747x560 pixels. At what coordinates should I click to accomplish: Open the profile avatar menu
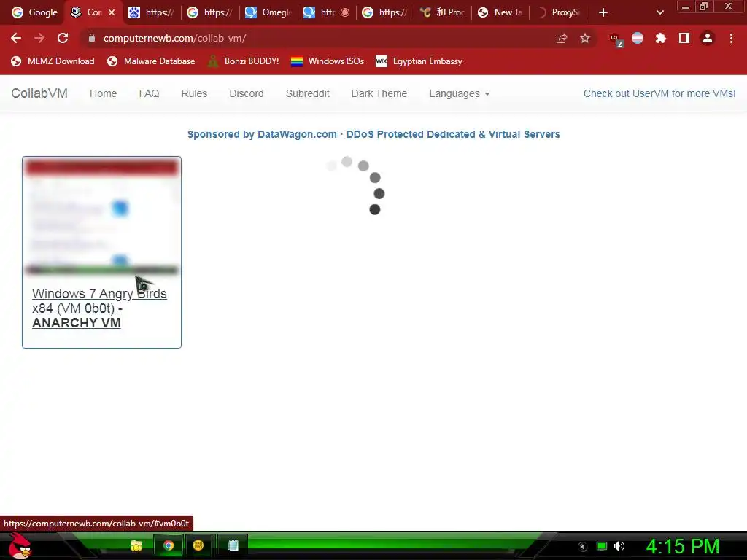coord(708,38)
